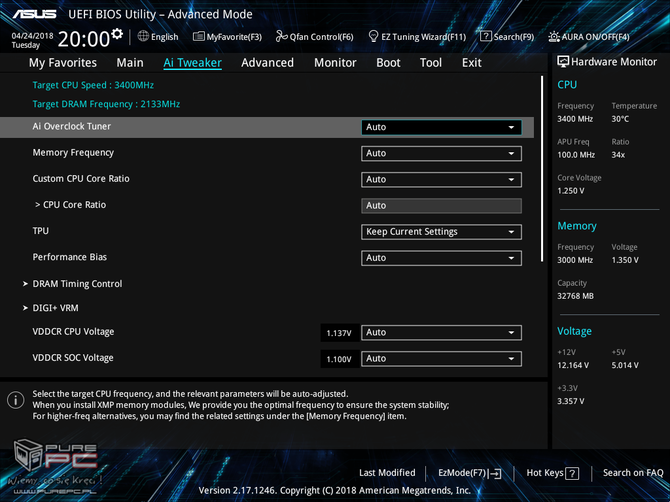The height and width of the screenshot is (502, 670).
Task: Click Target CPU Speed : 3400MHz text
Action: tap(93, 85)
